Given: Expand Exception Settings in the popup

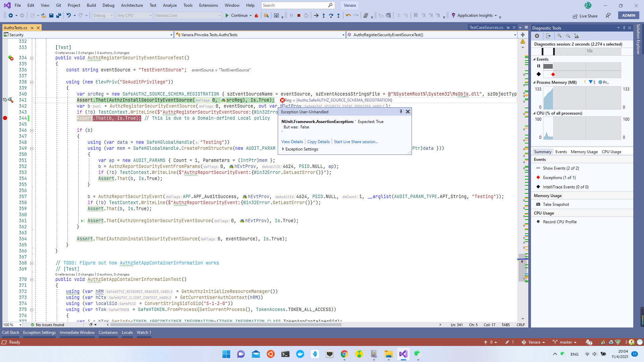Looking at the screenshot, I should (x=300, y=149).
